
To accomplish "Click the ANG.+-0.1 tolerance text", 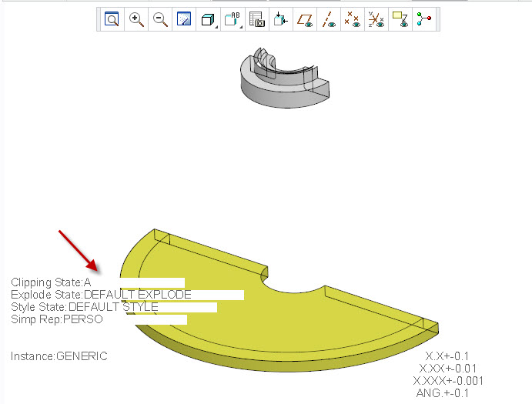I will [x=442, y=392].
